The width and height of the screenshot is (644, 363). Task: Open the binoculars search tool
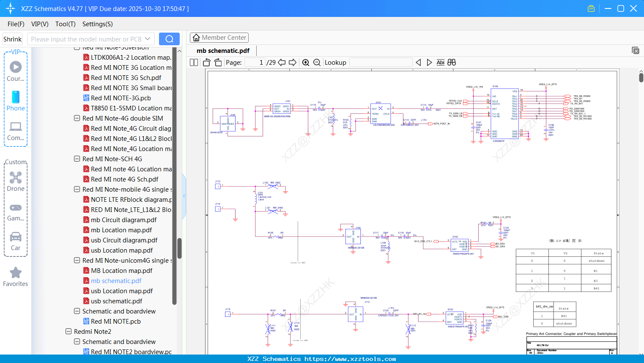[x=451, y=62]
